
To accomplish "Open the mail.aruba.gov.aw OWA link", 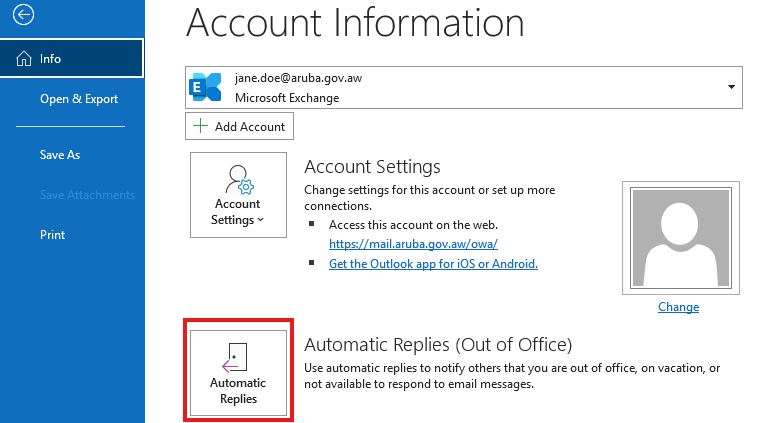I will coord(413,244).
